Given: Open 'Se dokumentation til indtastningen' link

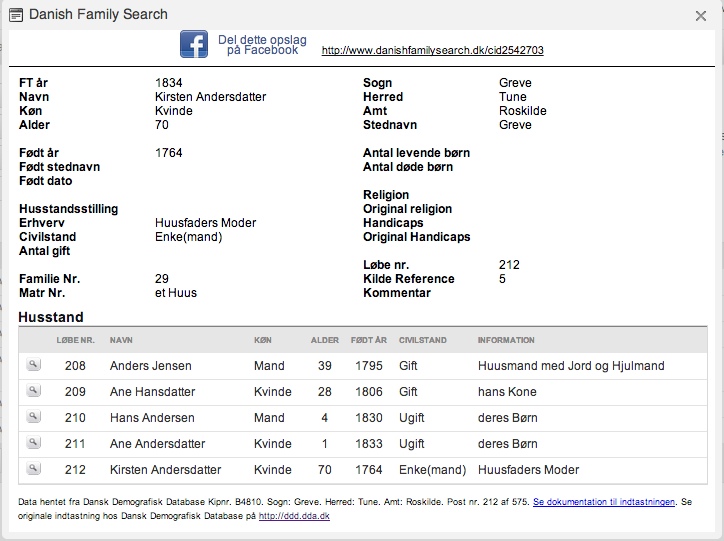Looking at the screenshot, I should 604,502.
